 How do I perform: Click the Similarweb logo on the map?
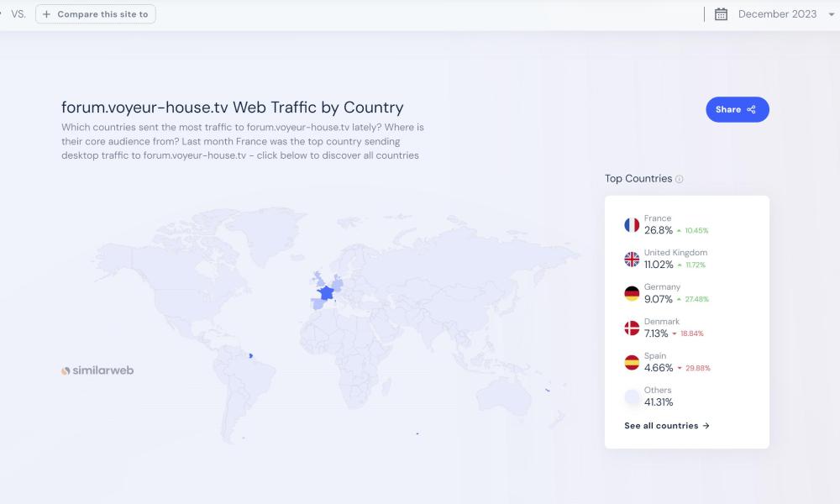pyautogui.click(x=97, y=370)
